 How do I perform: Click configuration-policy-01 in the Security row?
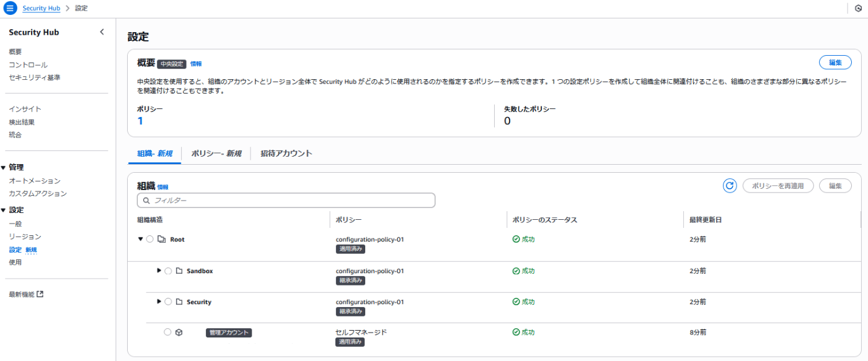click(370, 302)
